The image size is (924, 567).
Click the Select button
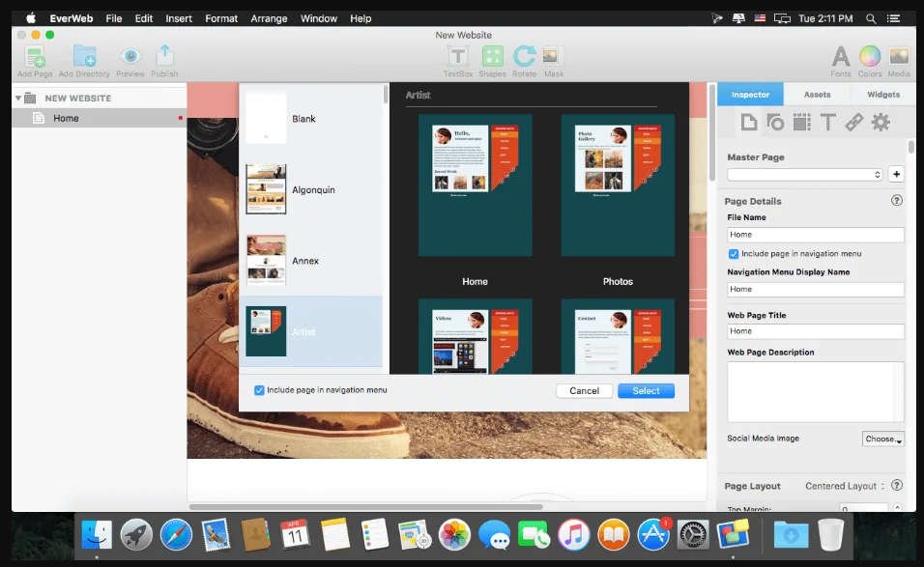point(646,391)
